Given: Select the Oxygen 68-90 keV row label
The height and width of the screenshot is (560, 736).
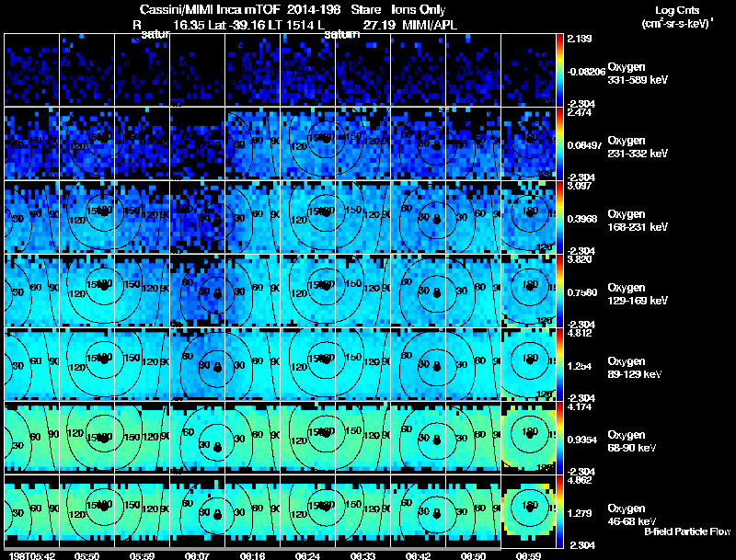Looking at the screenshot, I should [x=632, y=441].
